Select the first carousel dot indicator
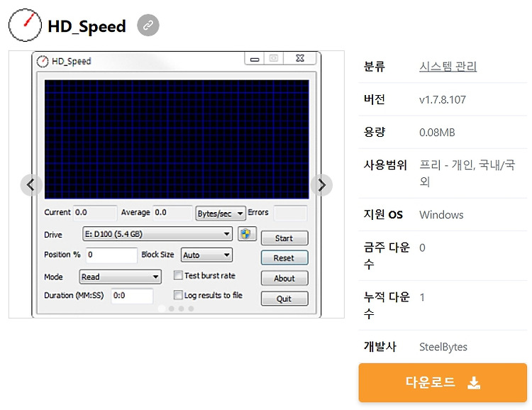 coord(162,309)
